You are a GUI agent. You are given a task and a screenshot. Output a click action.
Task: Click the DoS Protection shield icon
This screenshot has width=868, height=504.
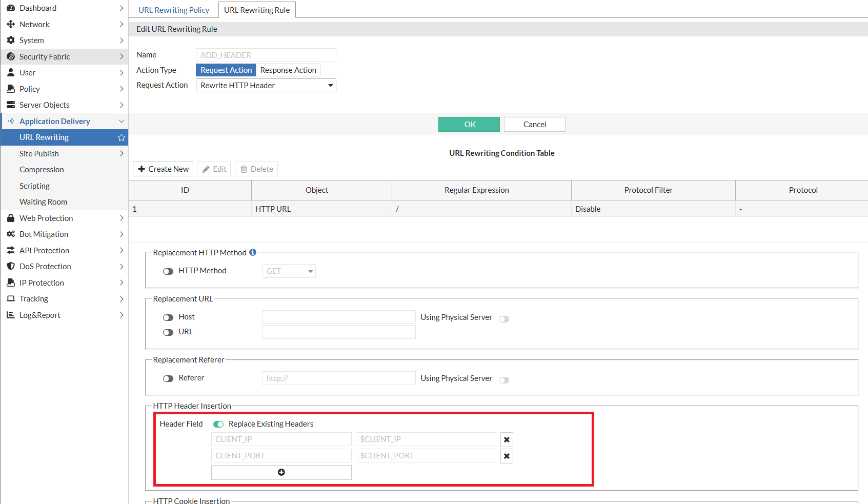point(11,266)
